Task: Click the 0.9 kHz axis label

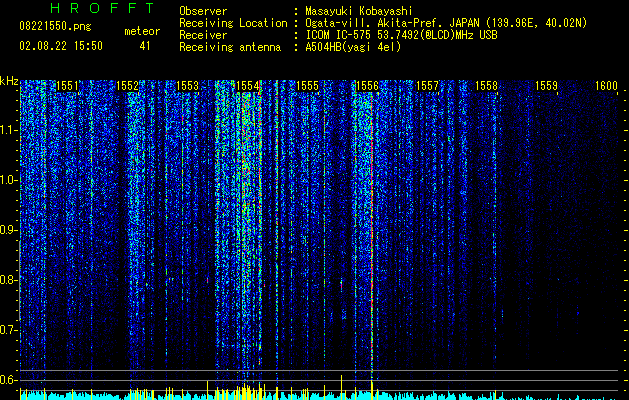Action: point(8,230)
